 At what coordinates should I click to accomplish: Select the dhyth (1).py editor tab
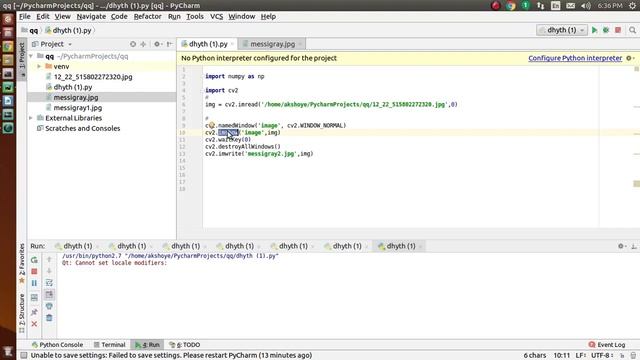click(x=208, y=44)
